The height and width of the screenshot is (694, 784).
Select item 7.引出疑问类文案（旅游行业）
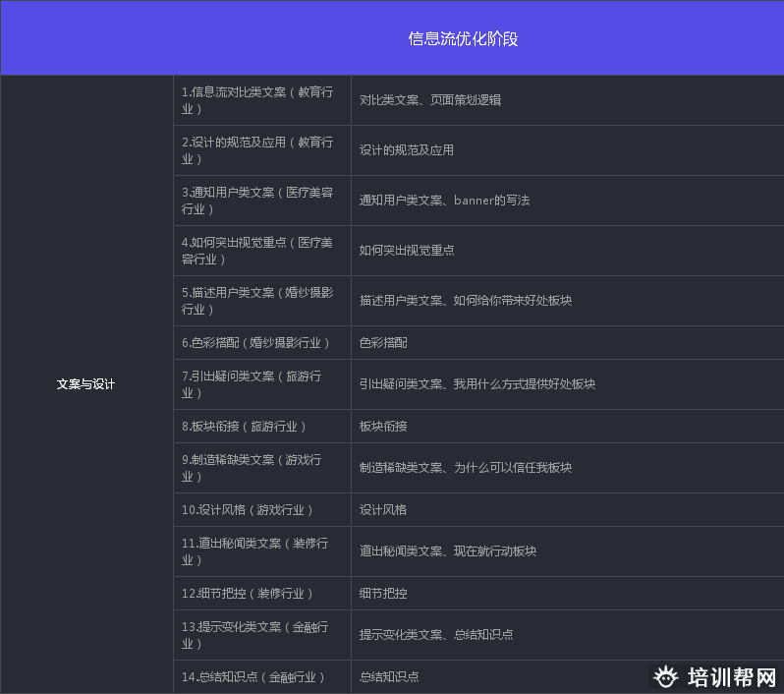pos(257,384)
